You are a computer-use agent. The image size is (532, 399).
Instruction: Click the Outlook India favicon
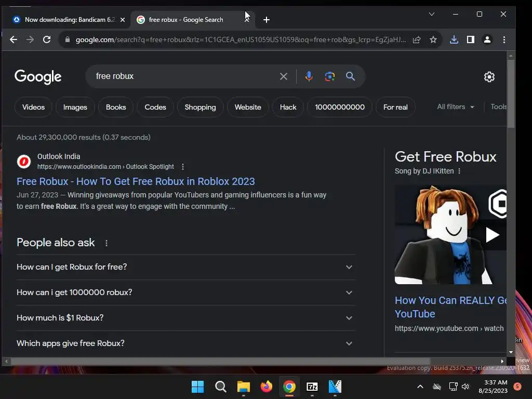[x=24, y=162]
